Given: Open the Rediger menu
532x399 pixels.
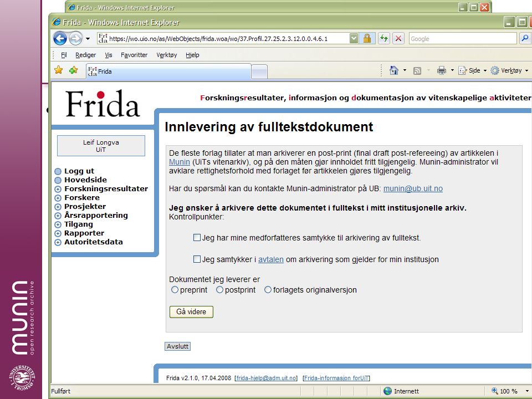Looking at the screenshot, I should 85,55.
